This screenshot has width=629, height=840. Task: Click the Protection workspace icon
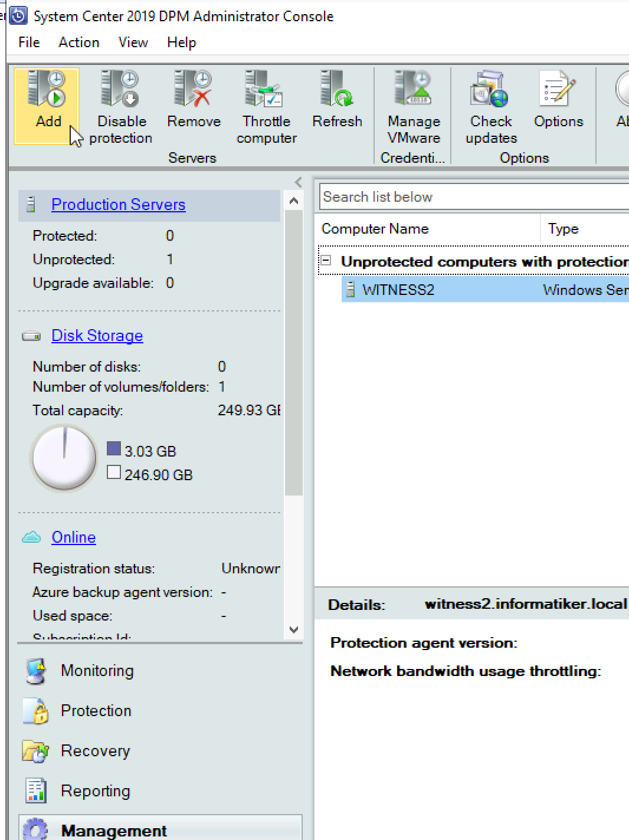[36, 711]
